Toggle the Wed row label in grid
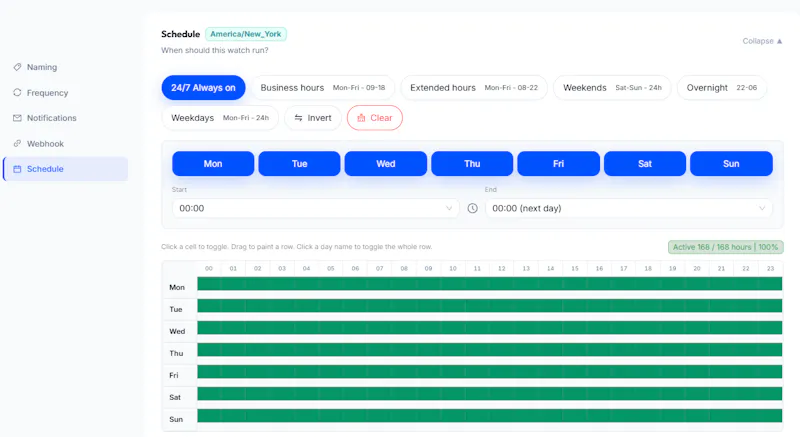 [177, 331]
